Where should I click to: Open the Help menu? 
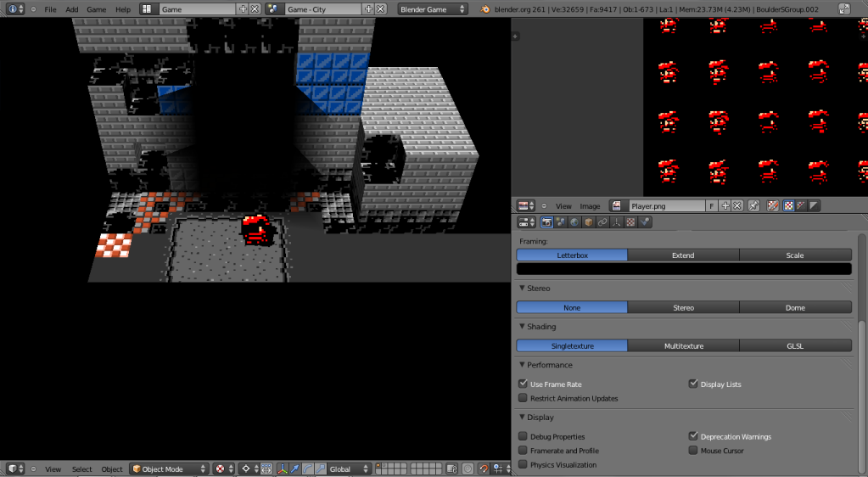[123, 9]
